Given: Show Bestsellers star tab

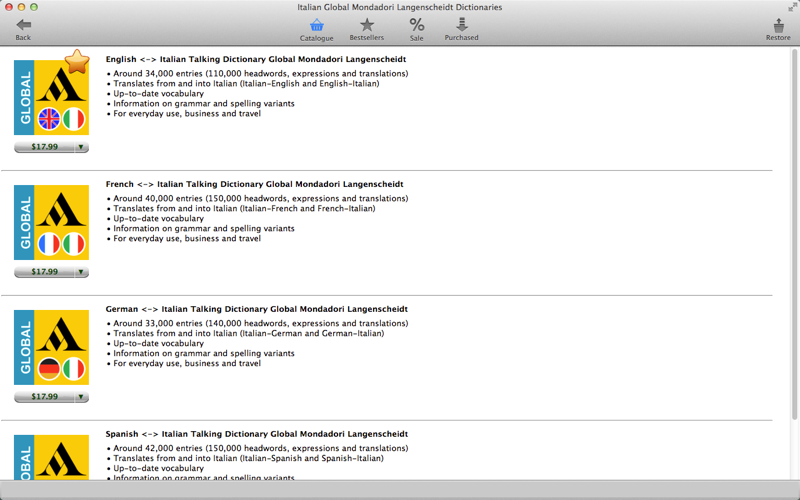Looking at the screenshot, I should coord(366,30).
